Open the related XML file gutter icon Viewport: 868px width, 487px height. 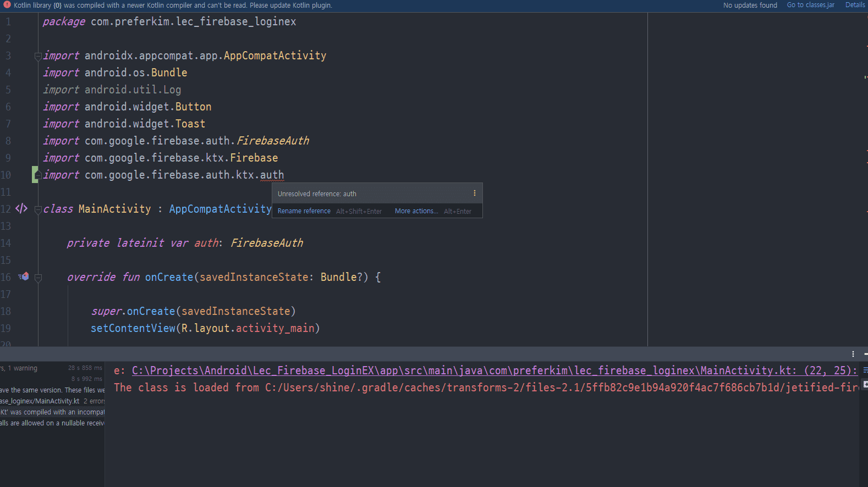[21, 208]
